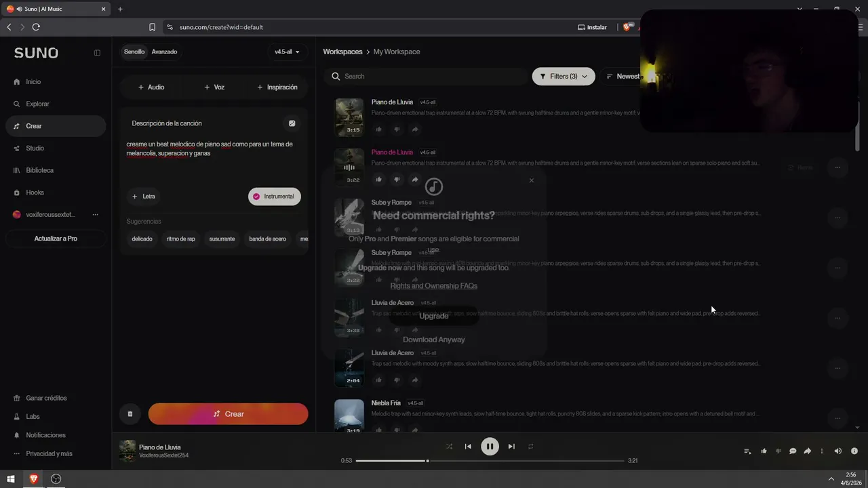Viewport: 868px width, 488px height.
Task: Add Inspiración to the song
Action: 277,87
